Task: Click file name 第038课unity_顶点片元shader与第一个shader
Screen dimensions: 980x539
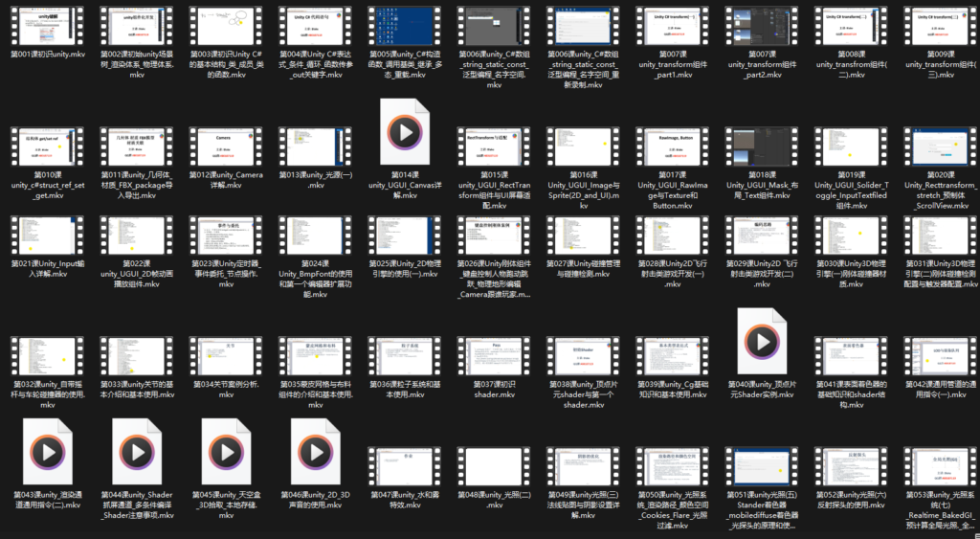Action: [583, 394]
